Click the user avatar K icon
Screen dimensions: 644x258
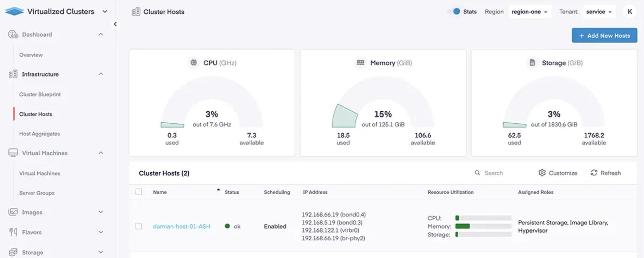pyautogui.click(x=630, y=12)
